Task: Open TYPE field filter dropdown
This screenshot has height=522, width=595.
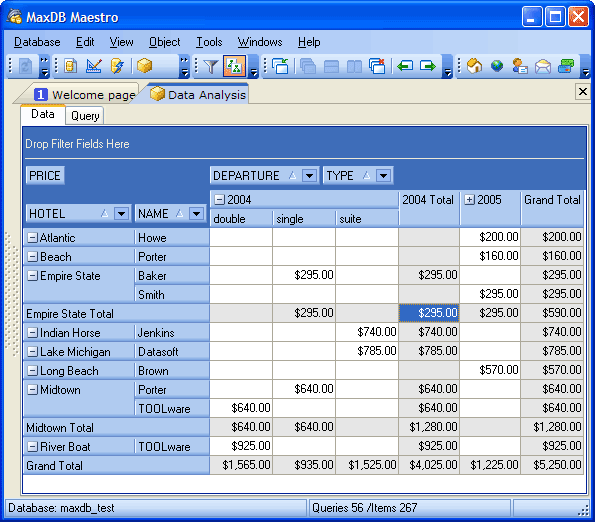Action: [x=383, y=176]
